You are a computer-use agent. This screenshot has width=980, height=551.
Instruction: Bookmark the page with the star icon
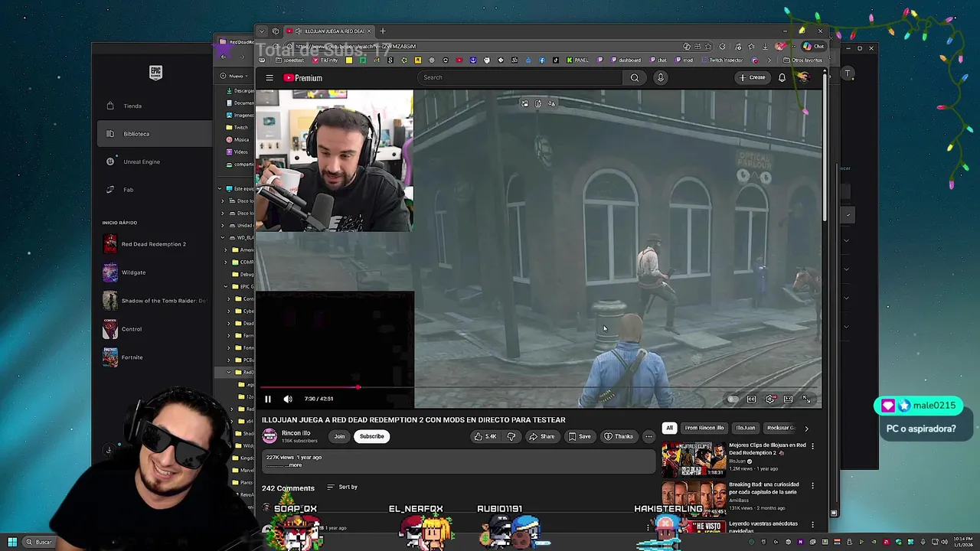[x=708, y=47]
